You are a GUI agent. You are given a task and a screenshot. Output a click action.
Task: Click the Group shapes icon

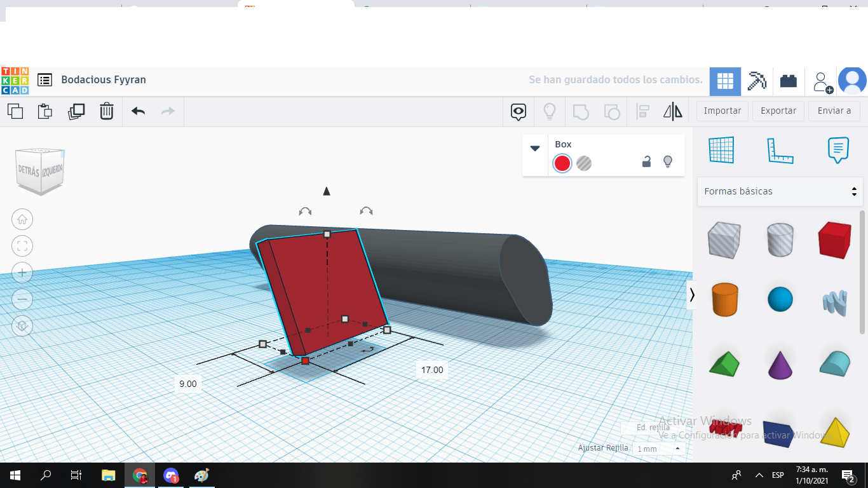click(x=581, y=112)
